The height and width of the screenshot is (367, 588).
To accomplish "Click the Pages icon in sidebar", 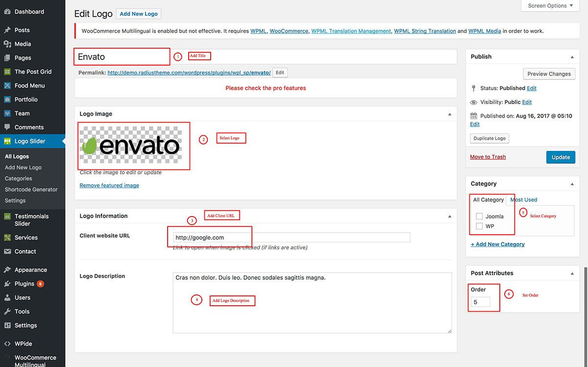I will coord(7,58).
